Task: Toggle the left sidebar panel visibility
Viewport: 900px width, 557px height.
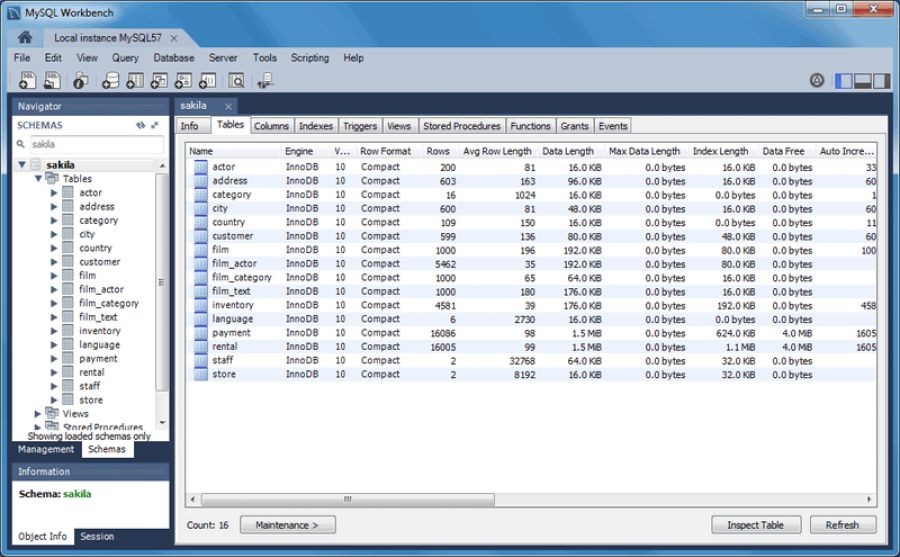Action: coord(844,81)
